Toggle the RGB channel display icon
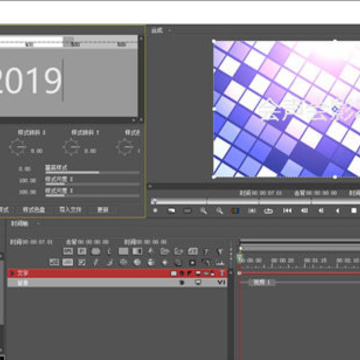The width and height of the screenshot is (360, 360). point(235,211)
